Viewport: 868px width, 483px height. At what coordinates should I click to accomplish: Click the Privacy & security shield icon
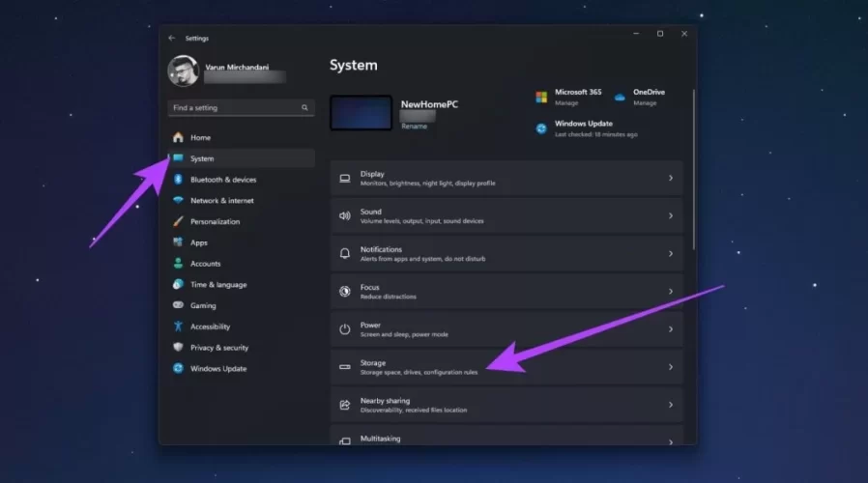coord(178,348)
